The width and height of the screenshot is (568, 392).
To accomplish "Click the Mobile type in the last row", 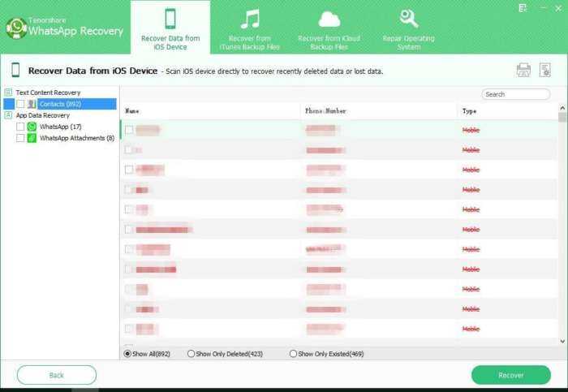I will 471,329.
